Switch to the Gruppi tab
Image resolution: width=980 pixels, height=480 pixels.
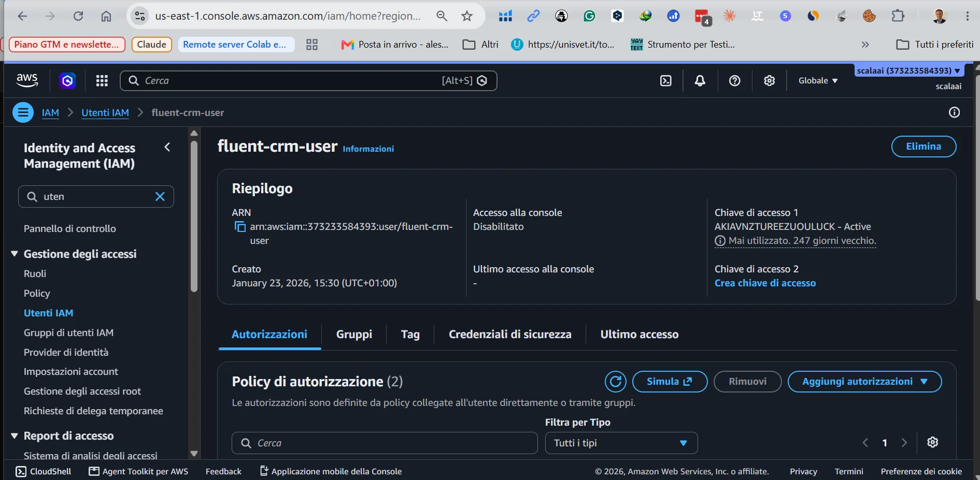point(354,334)
